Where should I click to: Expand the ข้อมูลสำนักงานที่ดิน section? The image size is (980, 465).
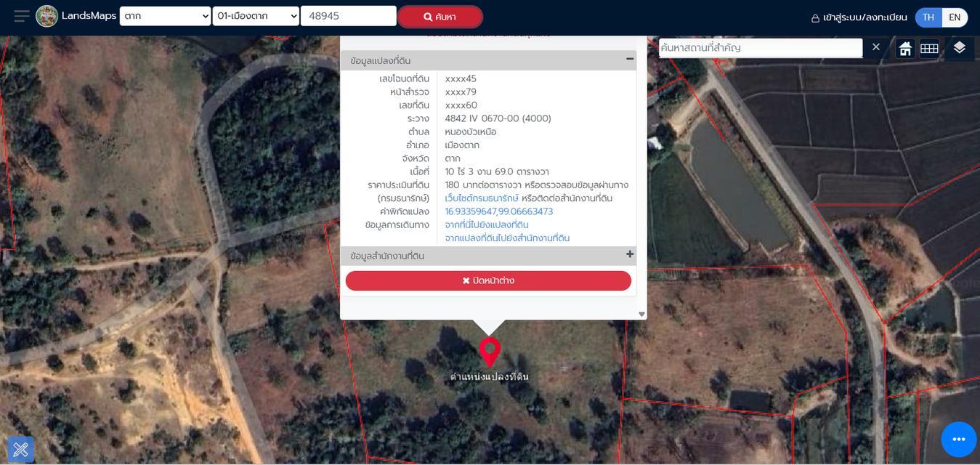pos(630,255)
